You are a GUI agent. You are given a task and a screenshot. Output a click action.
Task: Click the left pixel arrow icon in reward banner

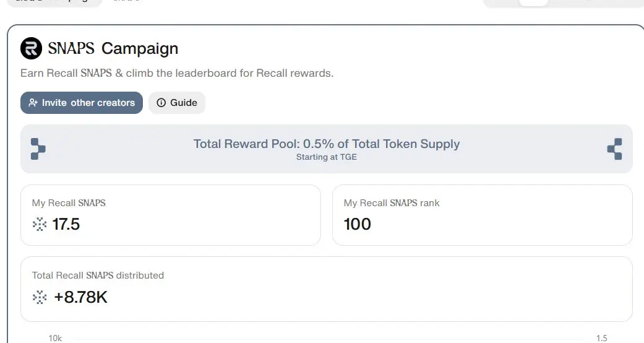[38, 149]
